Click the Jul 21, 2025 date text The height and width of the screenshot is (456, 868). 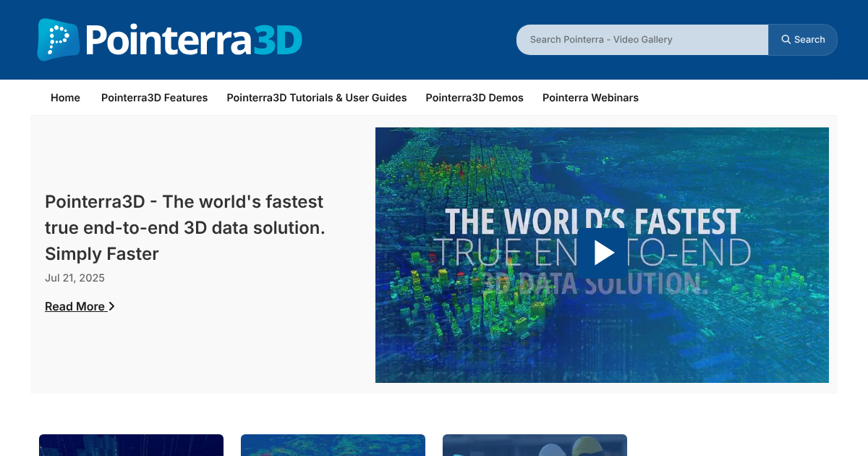click(75, 278)
